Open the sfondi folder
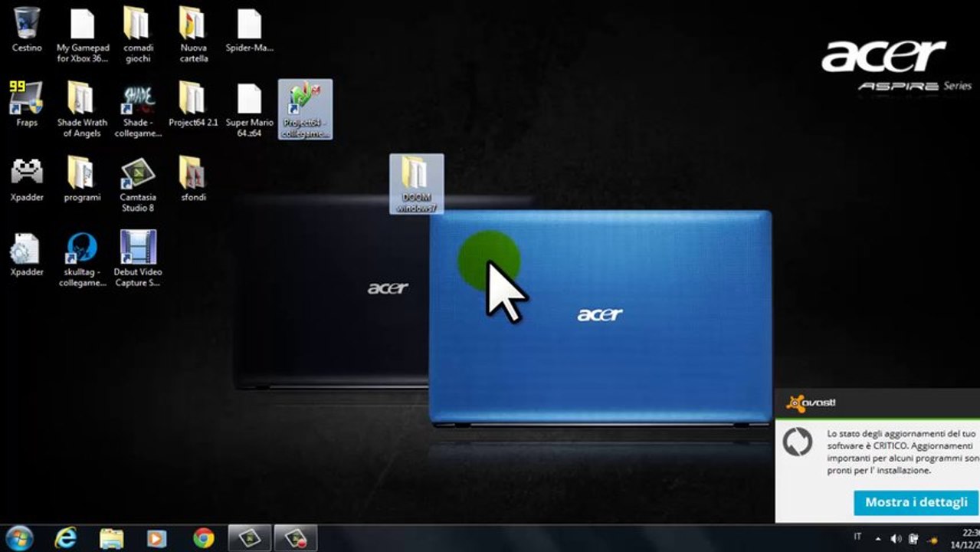This screenshot has height=552, width=980. [x=193, y=179]
